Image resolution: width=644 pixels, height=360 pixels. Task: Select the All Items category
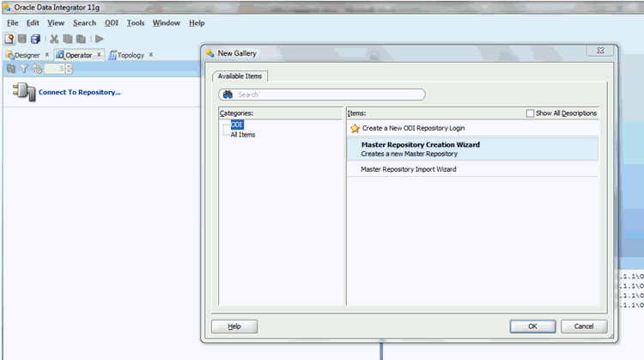pyautogui.click(x=243, y=135)
